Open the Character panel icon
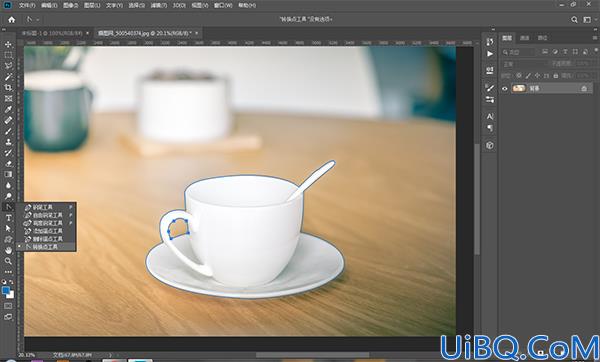 [x=490, y=116]
